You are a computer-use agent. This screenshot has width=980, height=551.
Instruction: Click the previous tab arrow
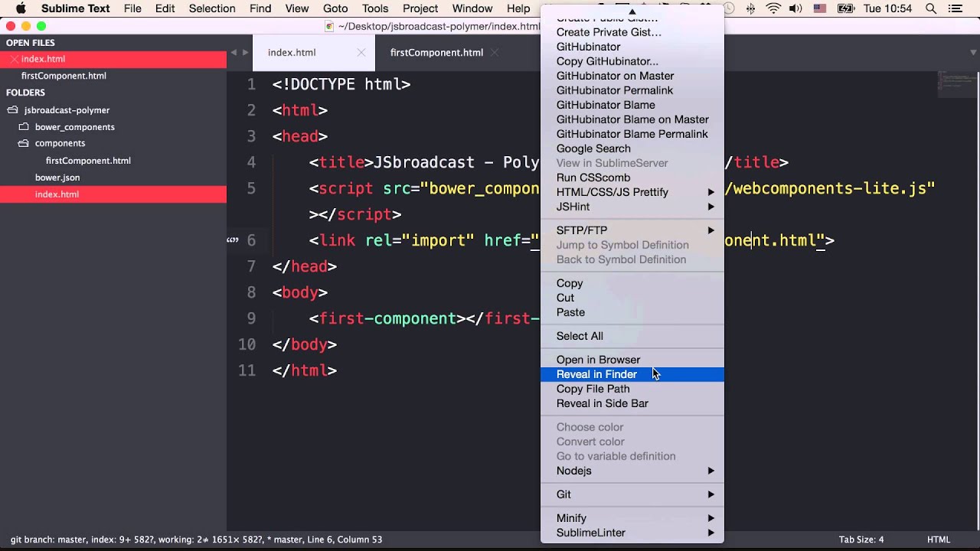[x=234, y=53]
